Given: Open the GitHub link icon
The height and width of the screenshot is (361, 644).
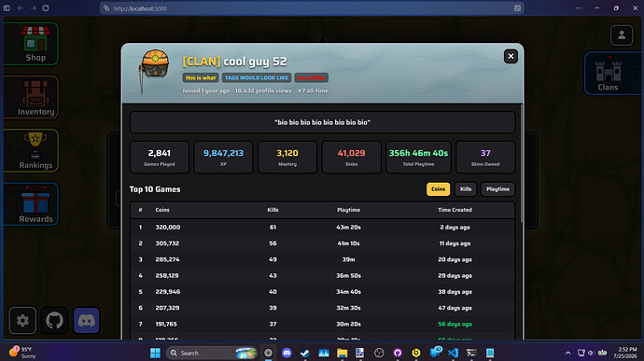Looking at the screenshot, I should coord(55,320).
